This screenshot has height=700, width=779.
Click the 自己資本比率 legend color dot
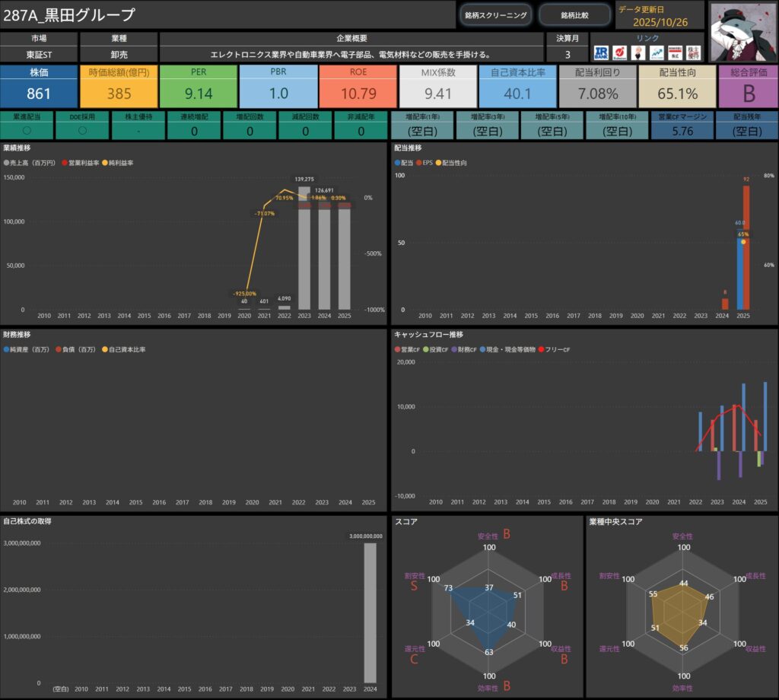(x=104, y=349)
